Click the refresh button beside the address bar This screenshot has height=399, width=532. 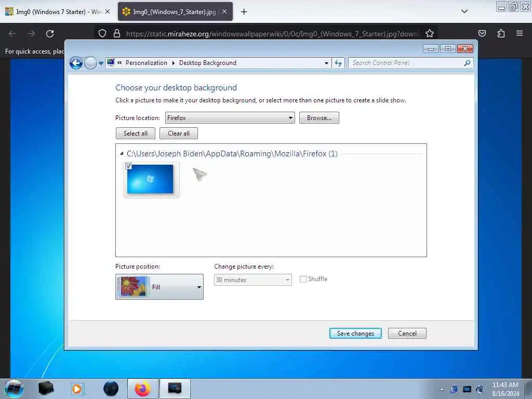338,63
